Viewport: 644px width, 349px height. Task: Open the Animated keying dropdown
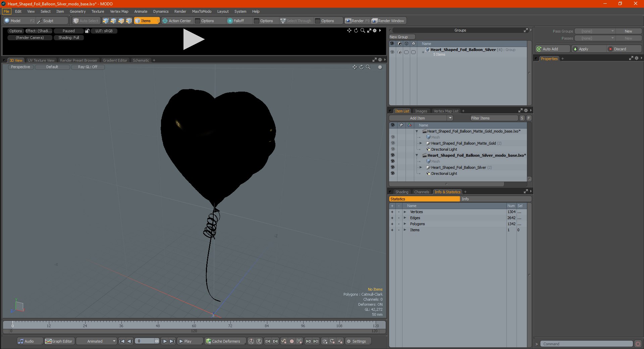(x=96, y=341)
